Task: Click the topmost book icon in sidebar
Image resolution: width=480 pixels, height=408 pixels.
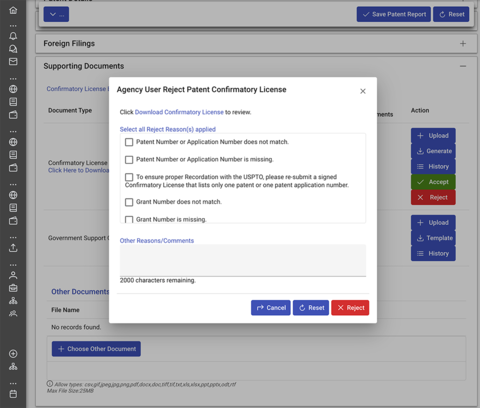Action: pos(13,102)
